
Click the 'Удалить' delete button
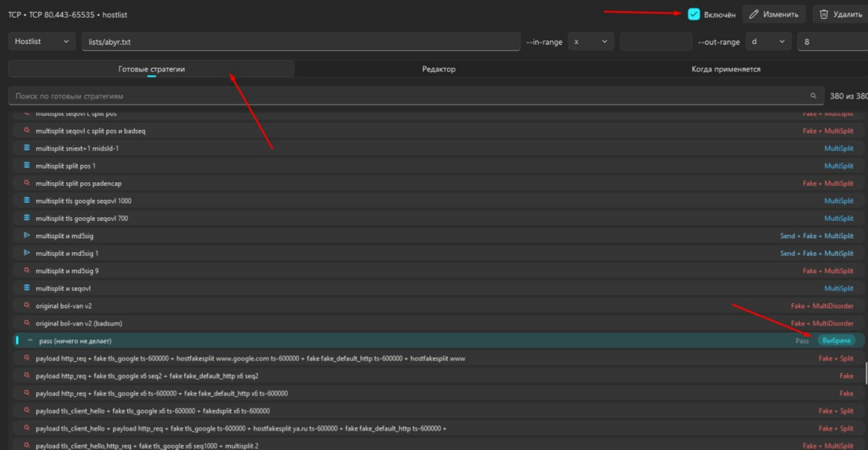click(x=841, y=15)
